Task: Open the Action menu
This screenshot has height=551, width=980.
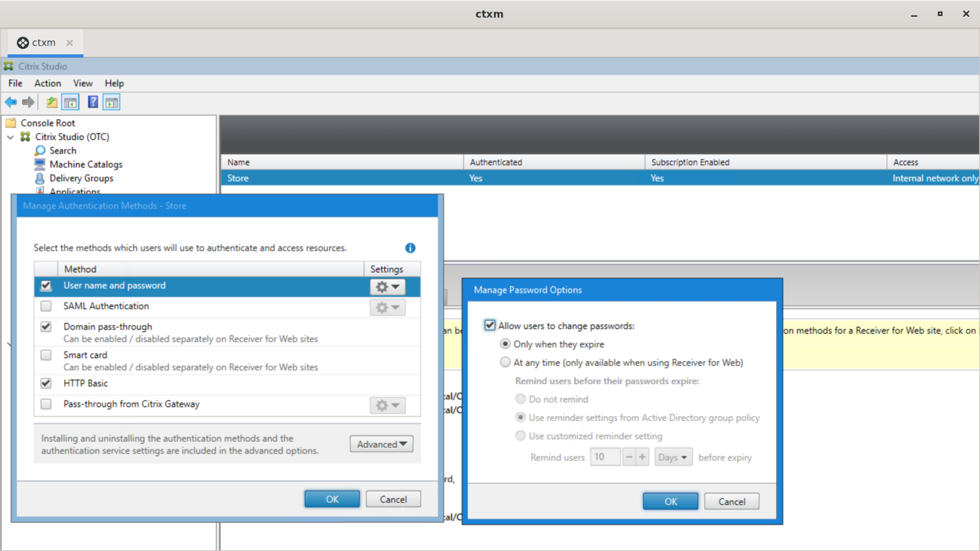Action: [47, 83]
